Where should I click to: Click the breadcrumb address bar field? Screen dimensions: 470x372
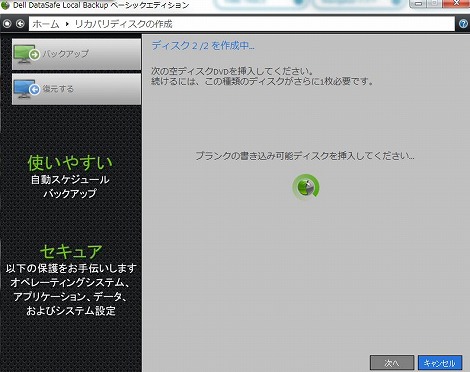coord(242,24)
